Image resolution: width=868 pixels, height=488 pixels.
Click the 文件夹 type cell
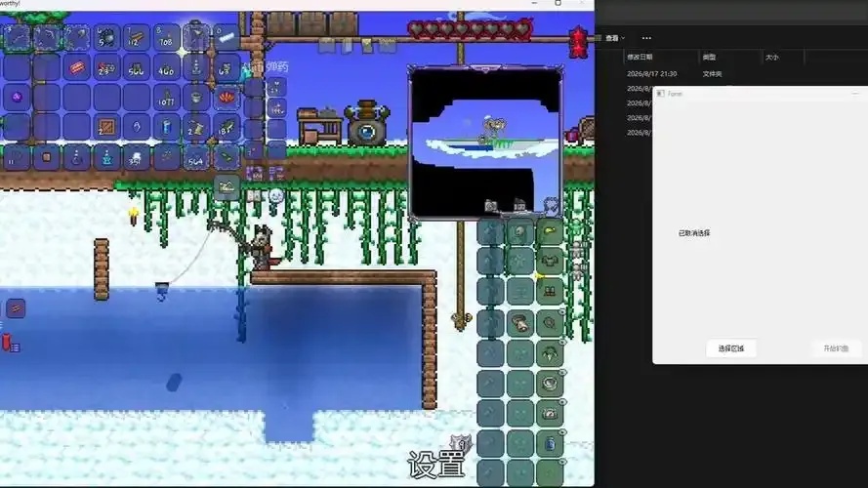click(712, 73)
